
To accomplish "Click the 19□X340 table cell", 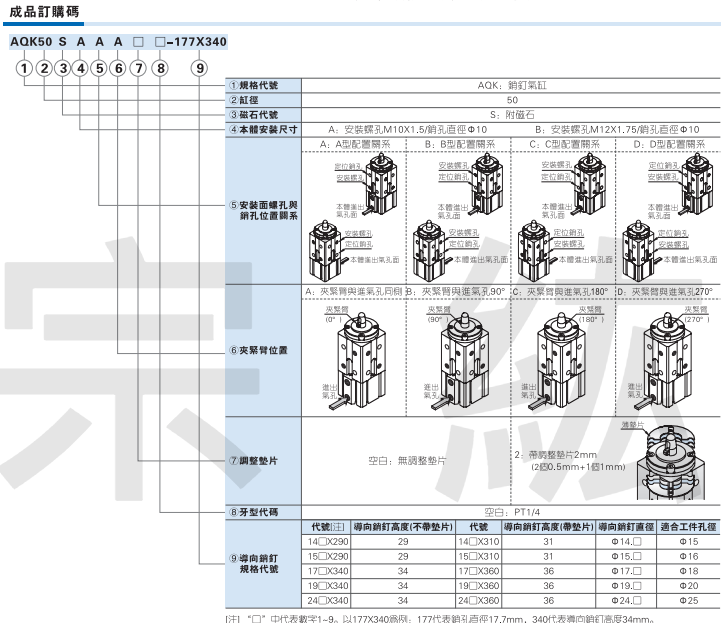I will tap(328, 586).
